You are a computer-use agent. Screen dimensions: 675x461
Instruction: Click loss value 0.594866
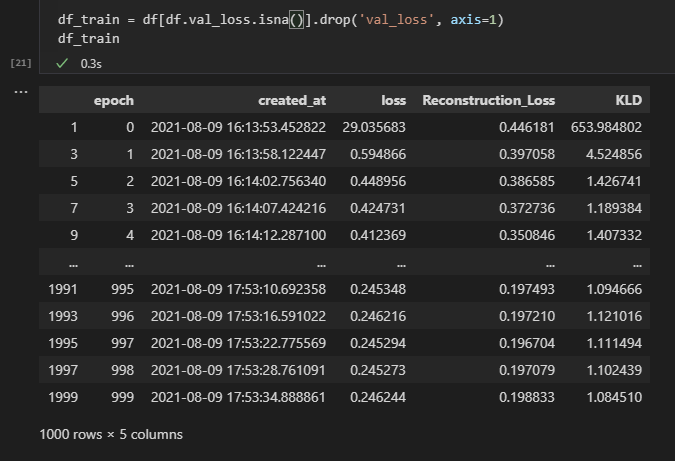pos(378,154)
